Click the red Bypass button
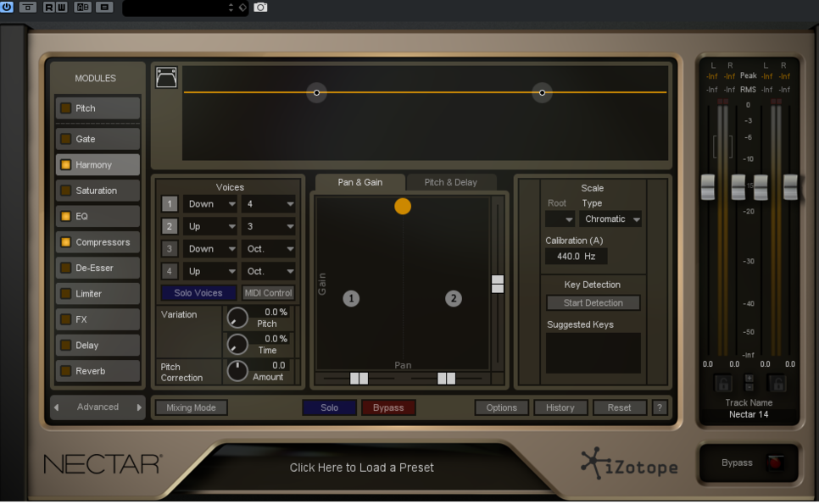The image size is (819, 504). [388, 407]
